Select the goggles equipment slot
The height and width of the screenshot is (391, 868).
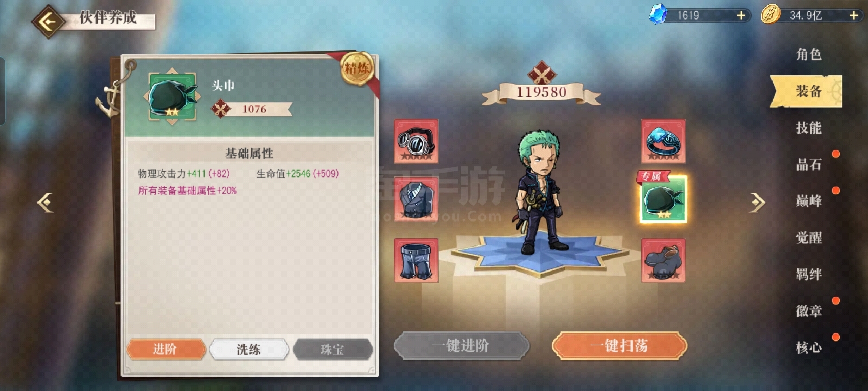point(416,141)
